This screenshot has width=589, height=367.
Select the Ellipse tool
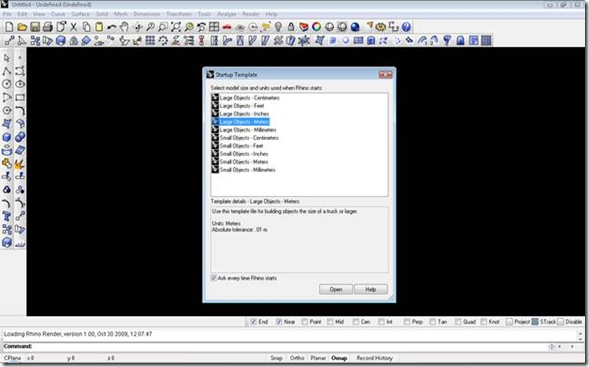coord(20,84)
